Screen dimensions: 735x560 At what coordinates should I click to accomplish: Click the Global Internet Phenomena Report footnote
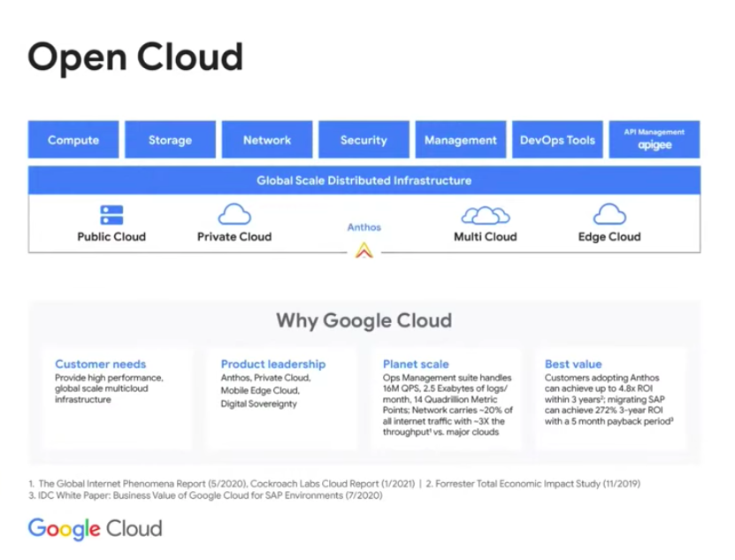142,484
